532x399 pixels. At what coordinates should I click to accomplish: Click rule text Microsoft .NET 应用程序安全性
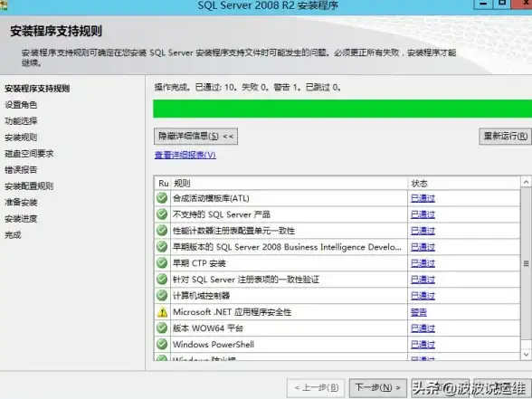click(x=232, y=312)
